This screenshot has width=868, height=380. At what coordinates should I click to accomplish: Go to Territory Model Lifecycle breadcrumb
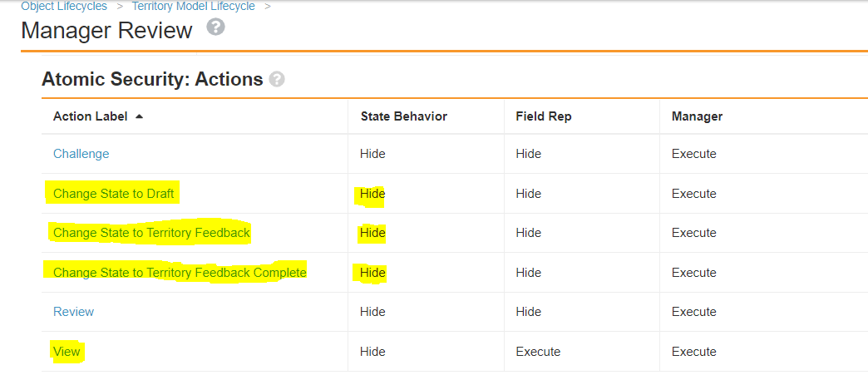point(193,7)
